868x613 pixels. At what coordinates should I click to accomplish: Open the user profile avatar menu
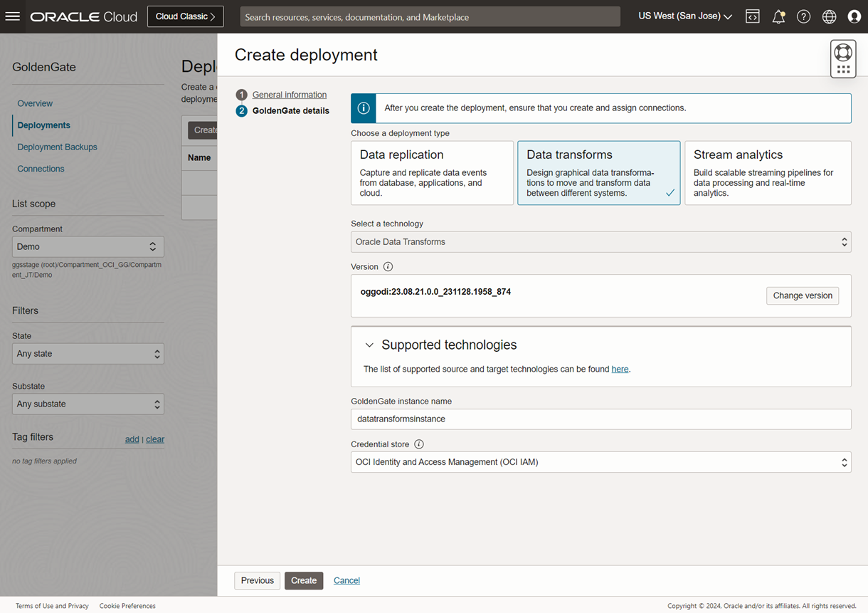point(854,16)
